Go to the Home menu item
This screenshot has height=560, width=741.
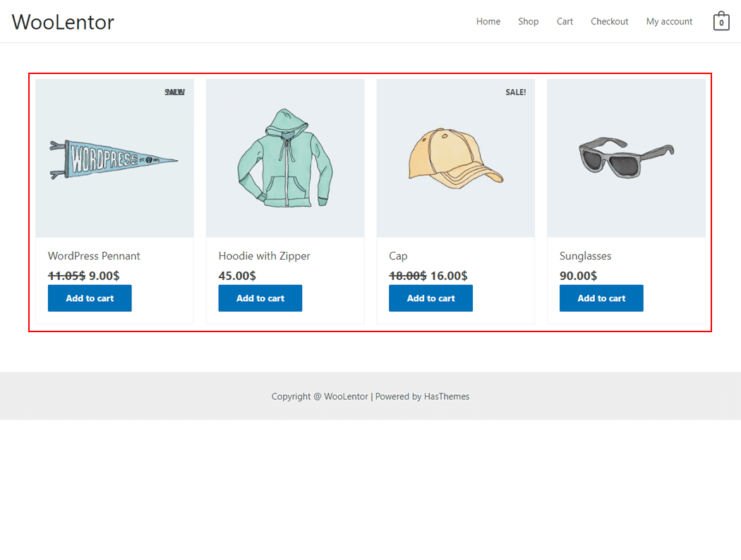[x=488, y=22]
